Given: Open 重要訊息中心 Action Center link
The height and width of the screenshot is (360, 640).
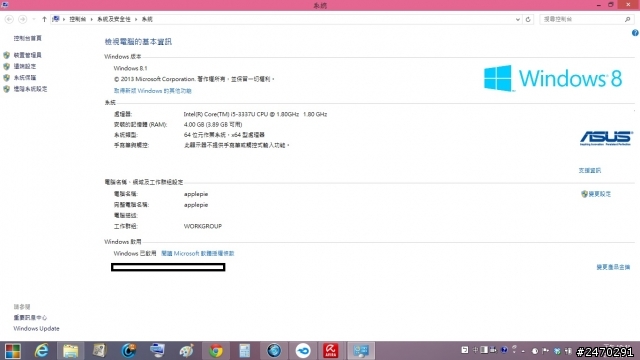Looking at the screenshot, I should pos(30,318).
